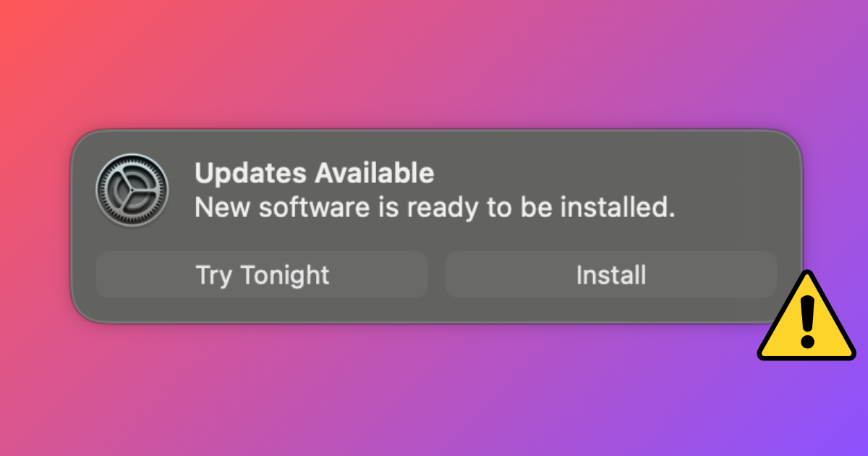Click the System Preferences gear icon

point(132,189)
